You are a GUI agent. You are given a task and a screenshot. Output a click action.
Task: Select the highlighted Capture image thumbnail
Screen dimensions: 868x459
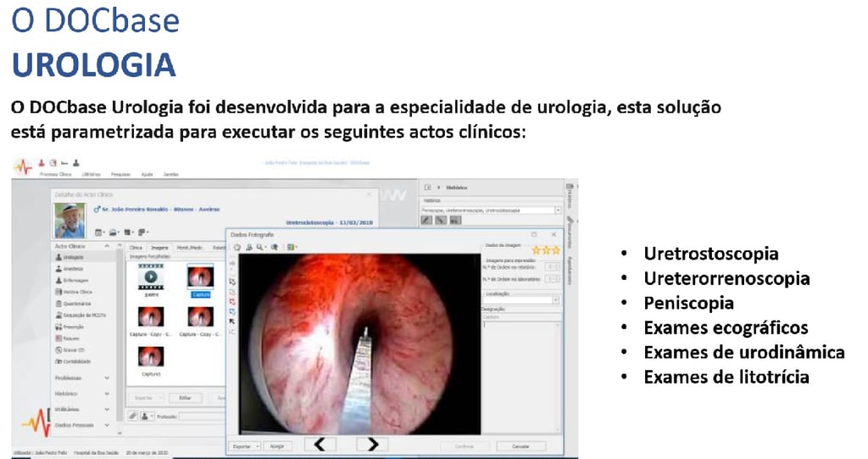pyautogui.click(x=200, y=277)
